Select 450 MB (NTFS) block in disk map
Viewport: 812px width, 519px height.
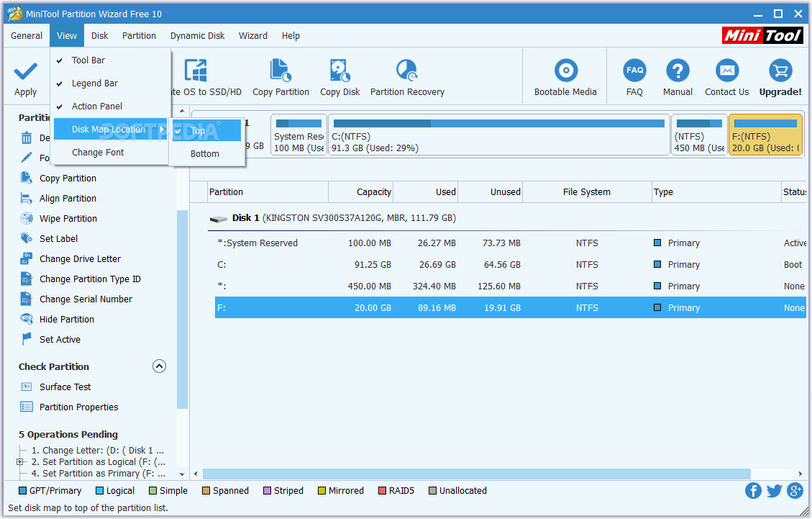[699, 135]
